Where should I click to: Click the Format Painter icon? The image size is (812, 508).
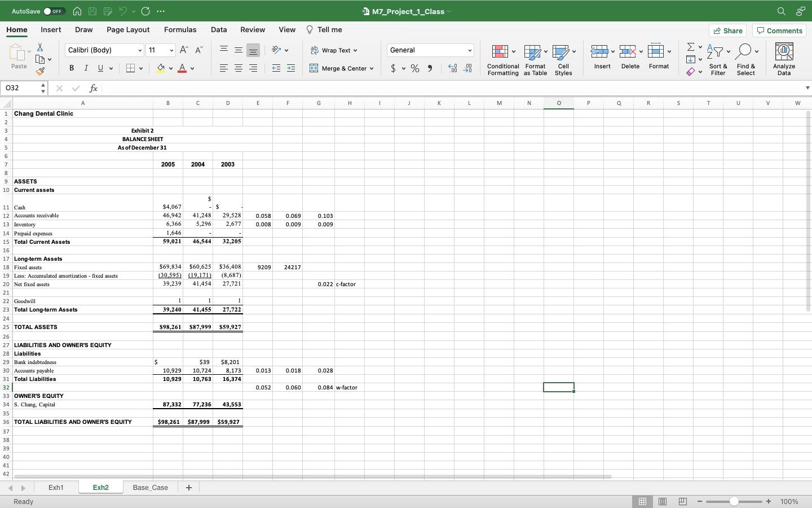click(x=40, y=72)
